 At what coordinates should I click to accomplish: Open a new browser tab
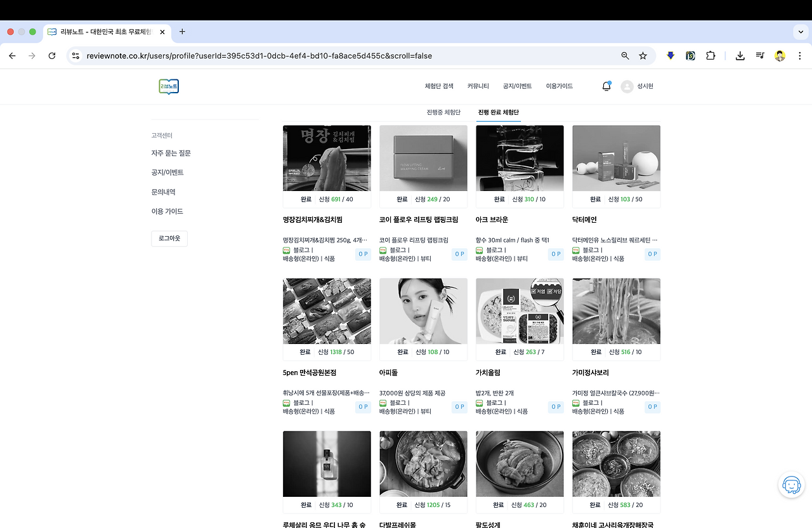(182, 32)
